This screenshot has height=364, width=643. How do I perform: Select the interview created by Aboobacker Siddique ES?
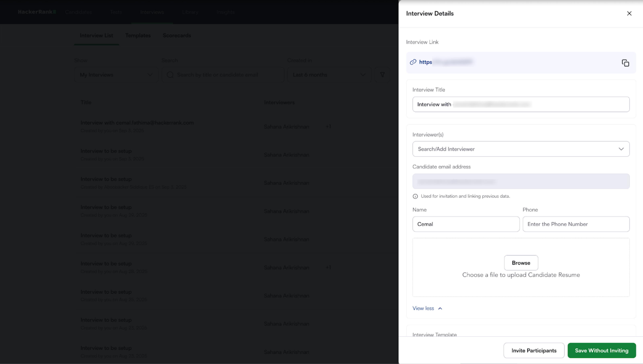(x=106, y=179)
